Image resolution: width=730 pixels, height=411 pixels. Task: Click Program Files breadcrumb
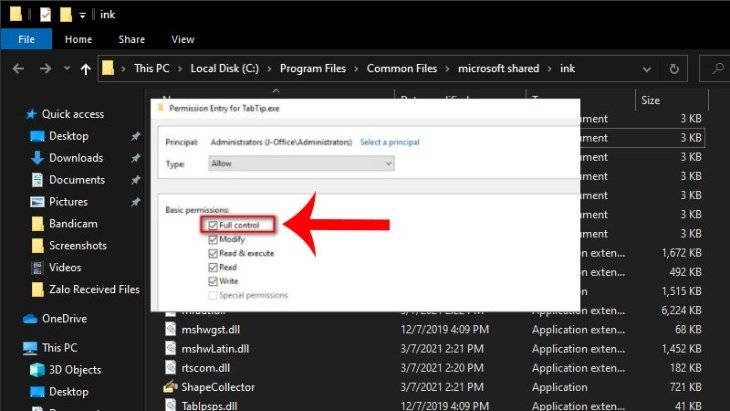tap(313, 68)
